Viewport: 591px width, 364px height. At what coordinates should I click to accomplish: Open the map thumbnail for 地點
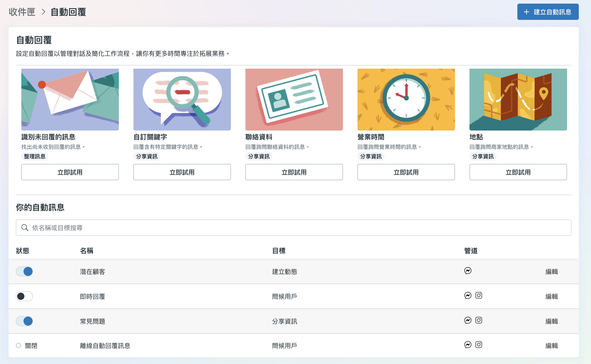518,99
